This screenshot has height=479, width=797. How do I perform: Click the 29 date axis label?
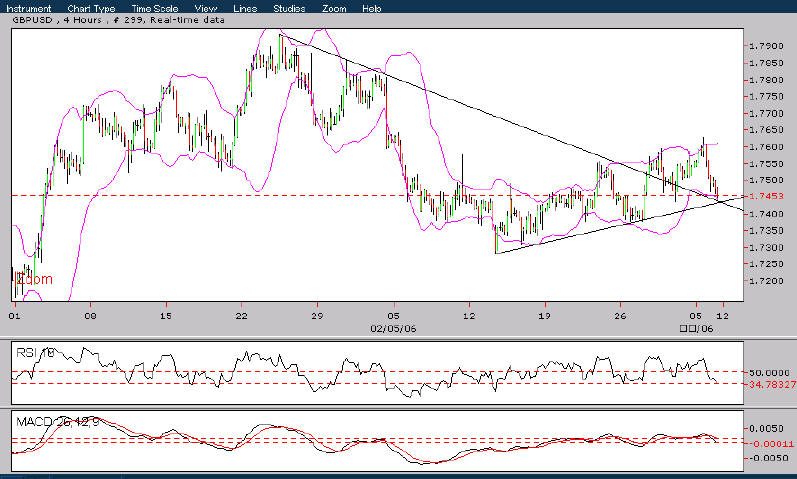317,316
